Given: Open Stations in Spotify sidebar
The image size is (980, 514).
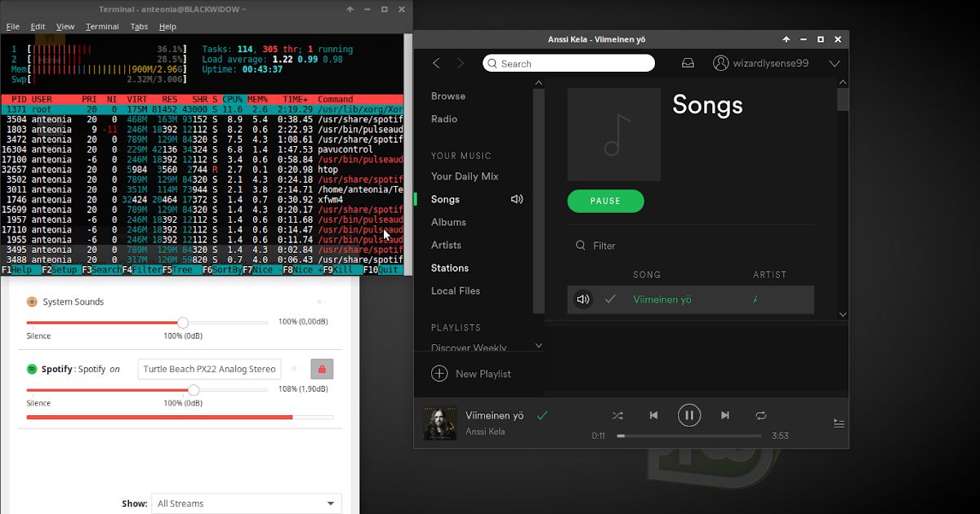Looking at the screenshot, I should point(450,268).
